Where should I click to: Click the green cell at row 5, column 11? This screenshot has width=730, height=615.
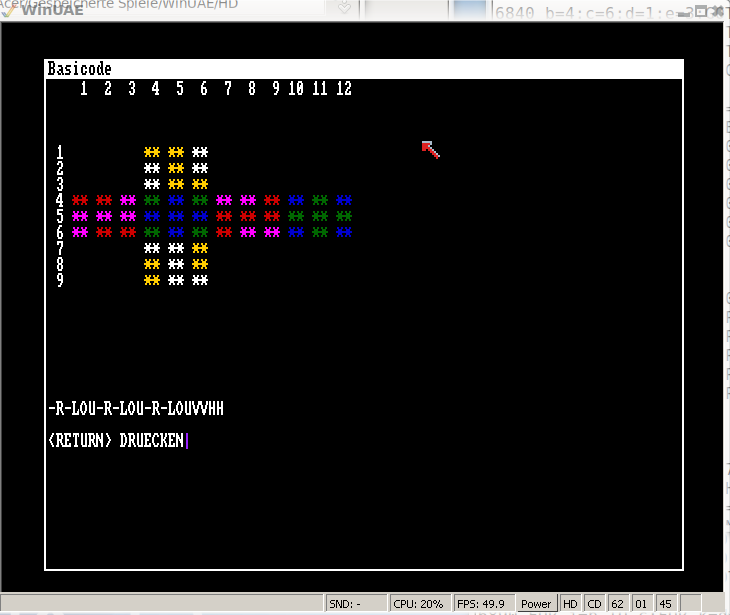click(320, 217)
